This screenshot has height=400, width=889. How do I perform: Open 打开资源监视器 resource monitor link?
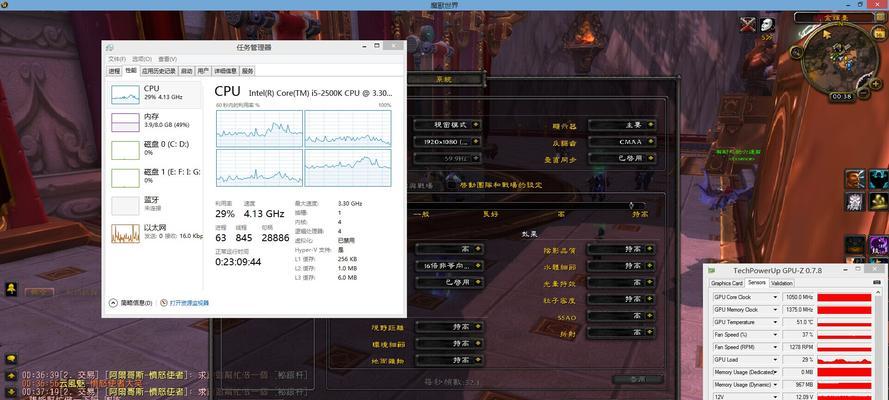[x=185, y=303]
